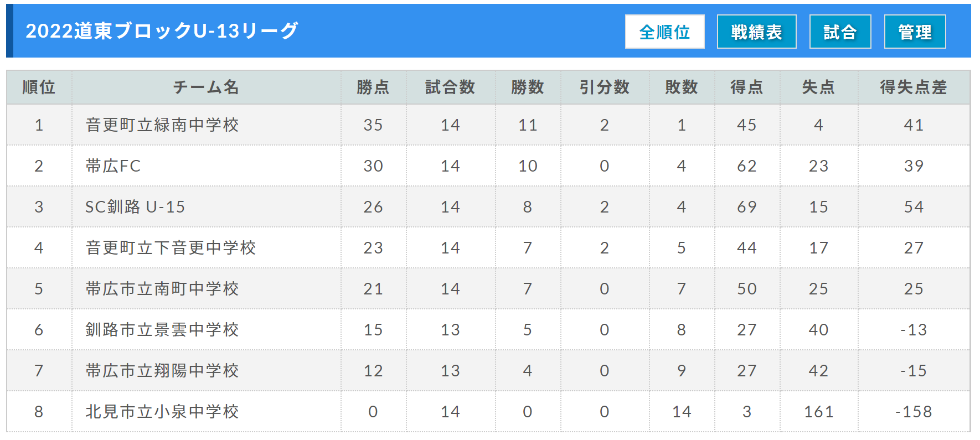
Task: Click the 順位 column header
Action: pyautogui.click(x=39, y=87)
